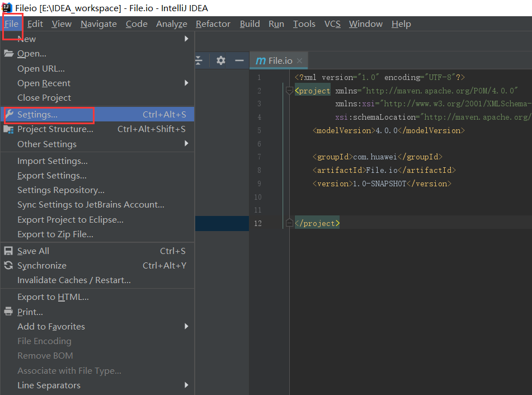Open Settings... from the File menu

97,114
